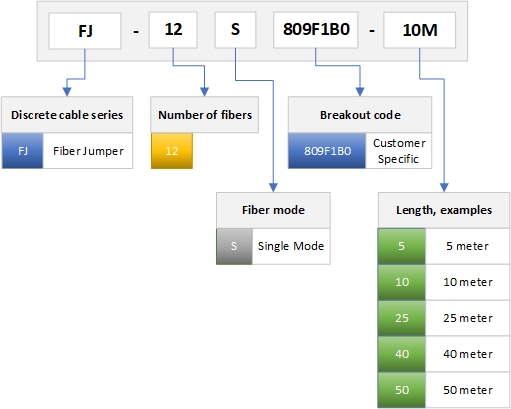Click the Single Mode label
Viewport: 511px width, 409px height.
[x=291, y=246]
